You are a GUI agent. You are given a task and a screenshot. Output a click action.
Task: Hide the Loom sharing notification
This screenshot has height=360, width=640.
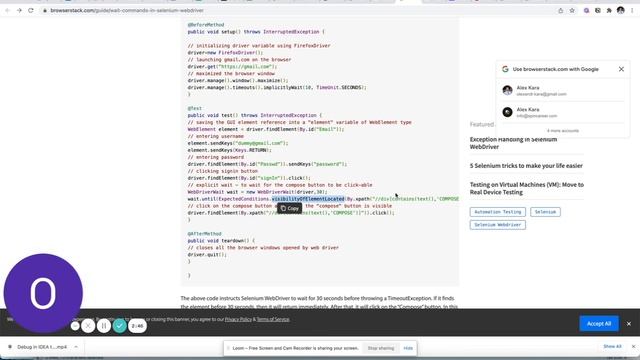pos(408,348)
